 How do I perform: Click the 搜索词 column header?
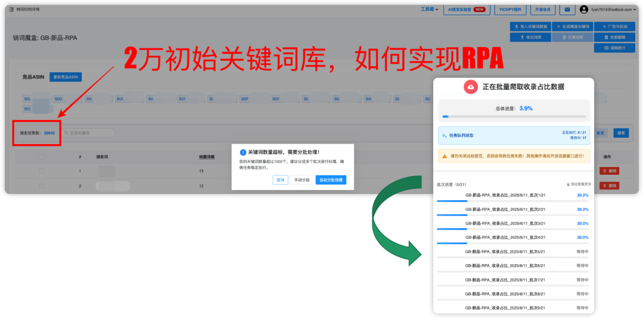102,157
